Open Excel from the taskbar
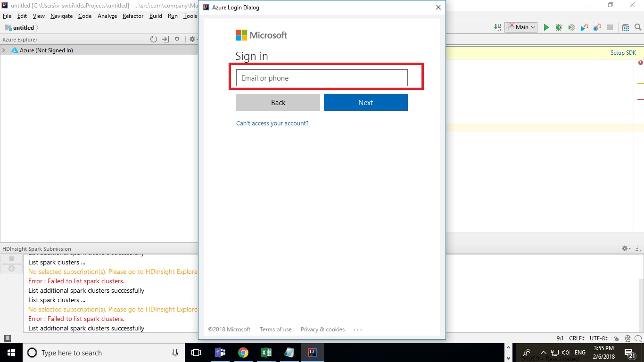This screenshot has width=644, height=362. 266,353
